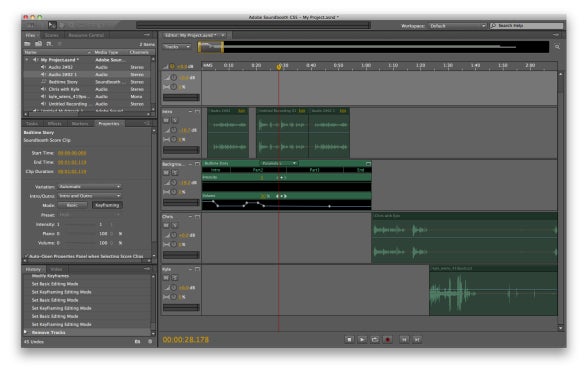Open the Workspace Default dropdown

457,26
